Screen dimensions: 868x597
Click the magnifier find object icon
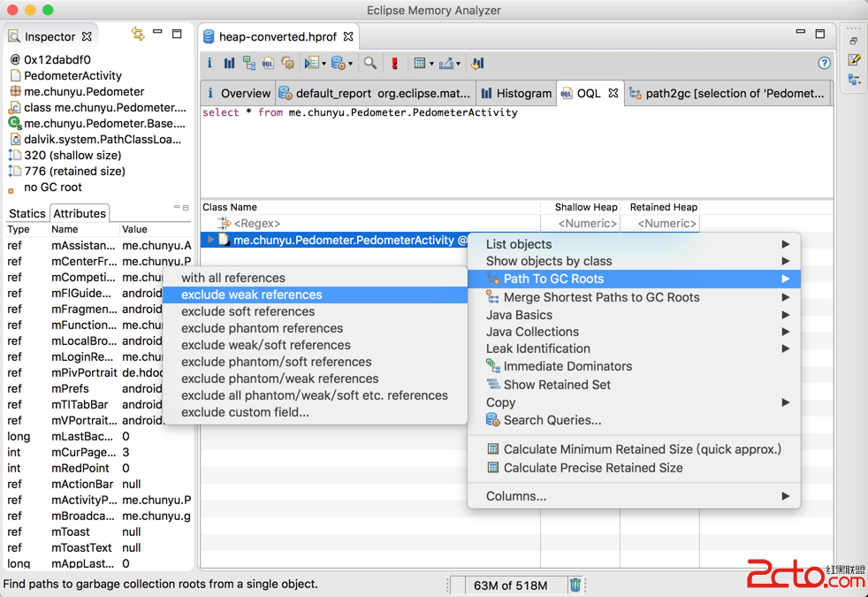coord(370,64)
